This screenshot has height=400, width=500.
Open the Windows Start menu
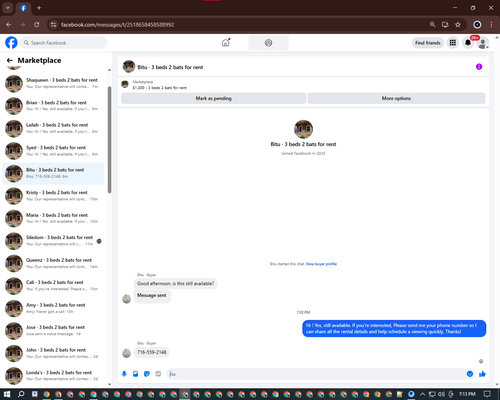[7, 394]
